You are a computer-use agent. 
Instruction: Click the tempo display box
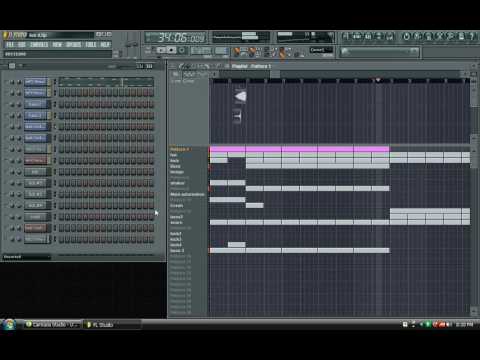click(201, 51)
